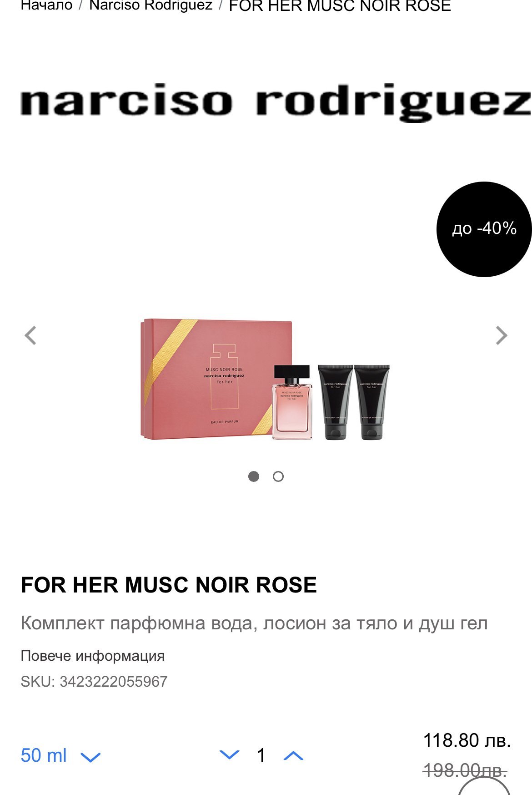532x795 pixels.
Task: Open Повече информация link
Action: [x=93, y=656]
